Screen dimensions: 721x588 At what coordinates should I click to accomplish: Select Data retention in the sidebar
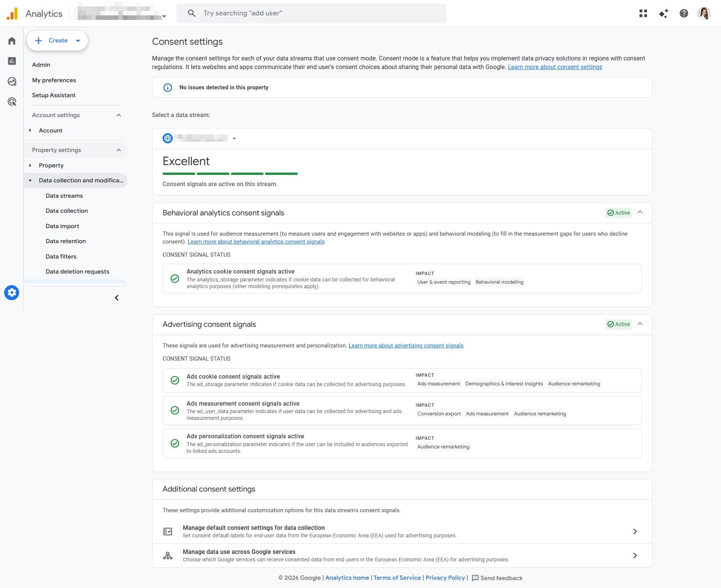tap(66, 241)
